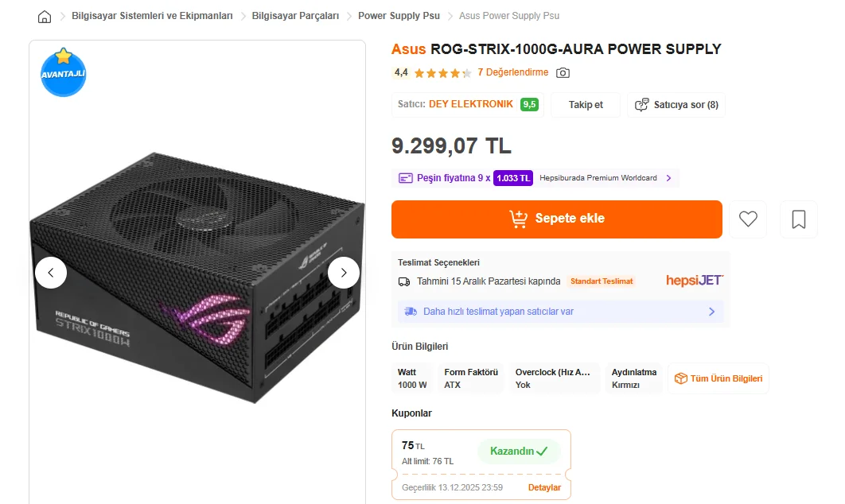Click the Avantajlı star badge

(x=63, y=73)
